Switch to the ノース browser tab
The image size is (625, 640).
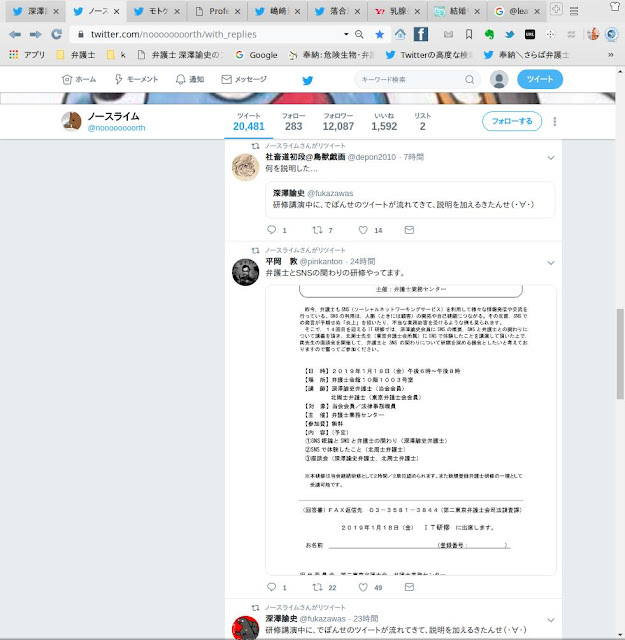[x=96, y=11]
